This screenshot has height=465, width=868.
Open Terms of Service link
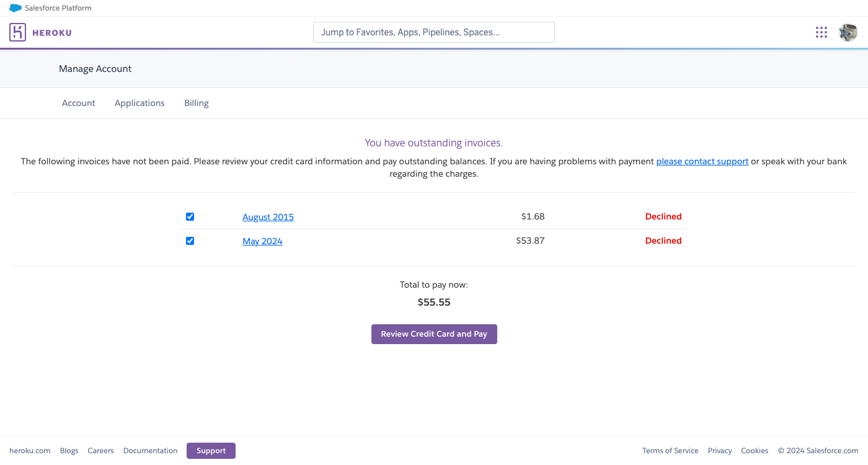point(670,451)
